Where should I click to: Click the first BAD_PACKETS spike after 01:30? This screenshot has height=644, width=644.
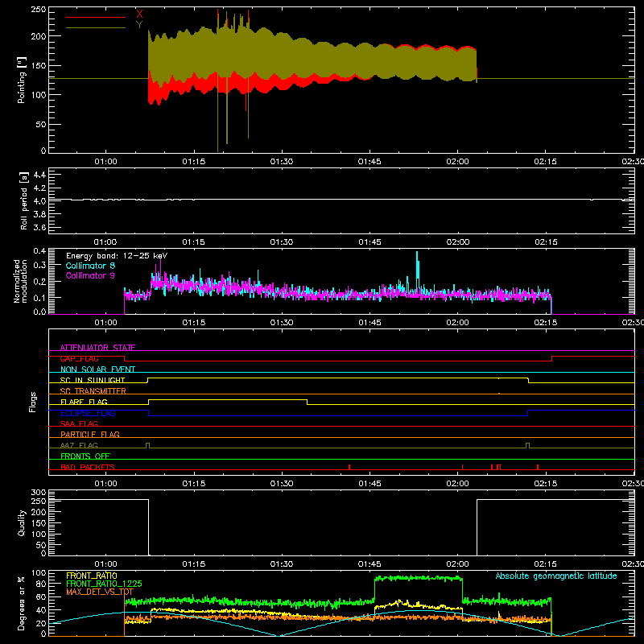click(349, 467)
